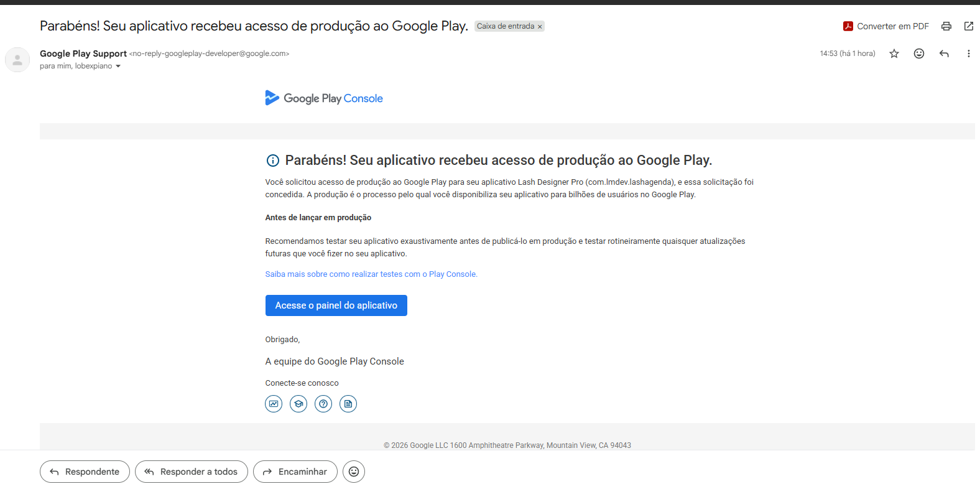
Task: Click Responder a todos button
Action: [x=192, y=472]
